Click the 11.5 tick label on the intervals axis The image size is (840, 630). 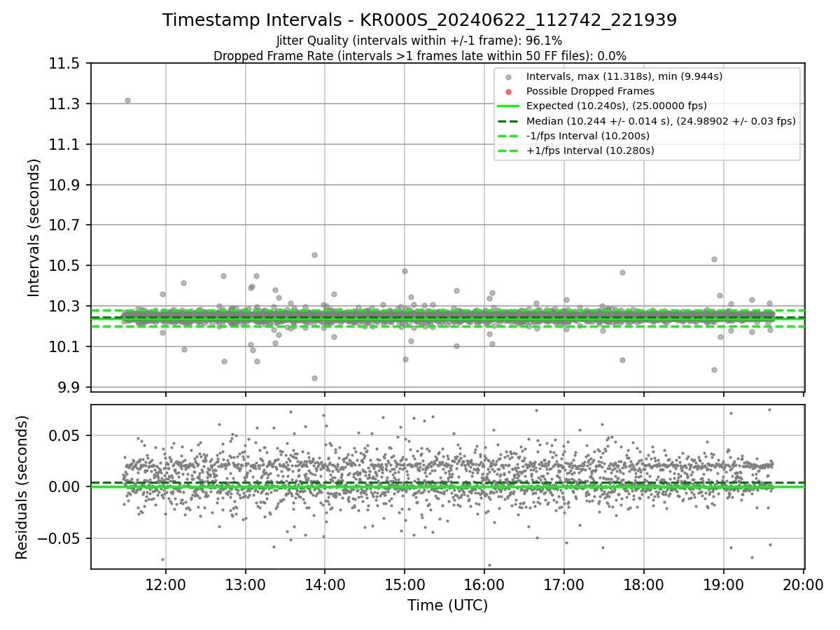(66, 64)
